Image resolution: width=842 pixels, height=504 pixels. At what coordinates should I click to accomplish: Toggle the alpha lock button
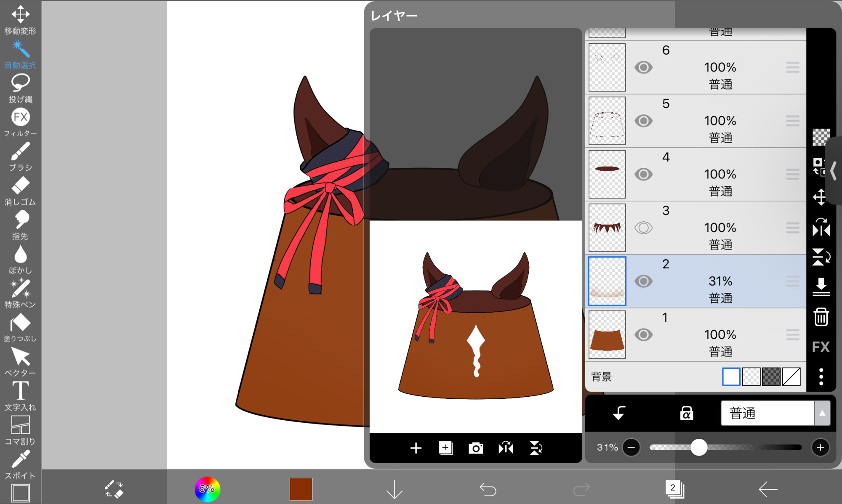pyautogui.click(x=686, y=413)
